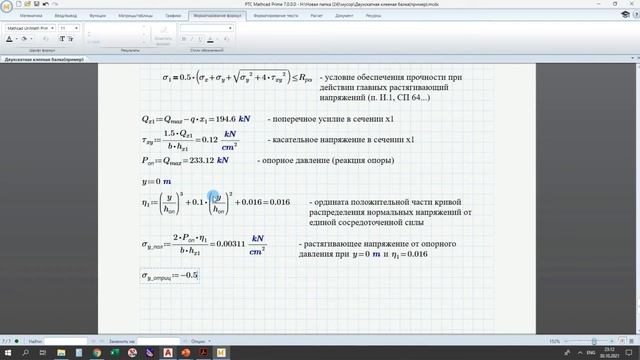
Task: Toggle bold in label styles group
Action: click(x=184, y=39)
